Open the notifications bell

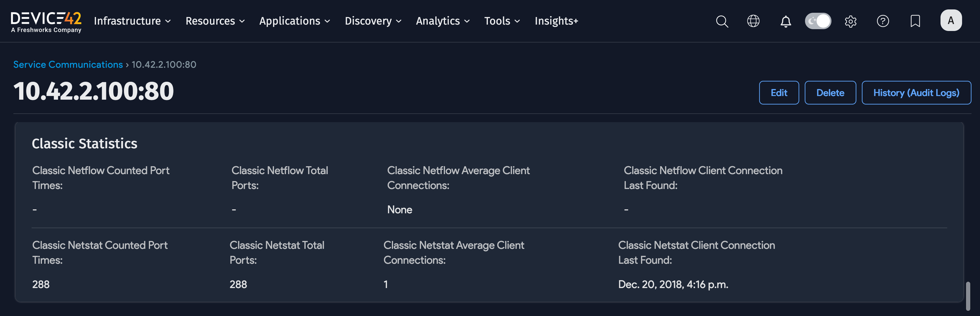[786, 21]
